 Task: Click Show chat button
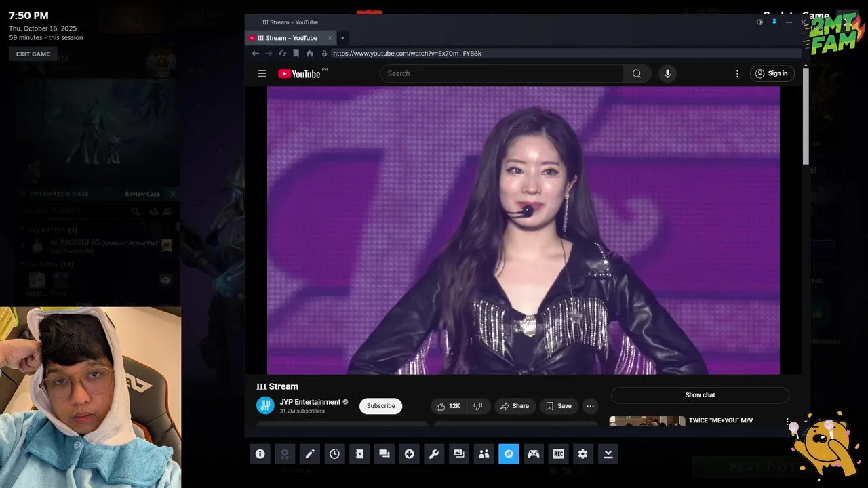point(700,395)
